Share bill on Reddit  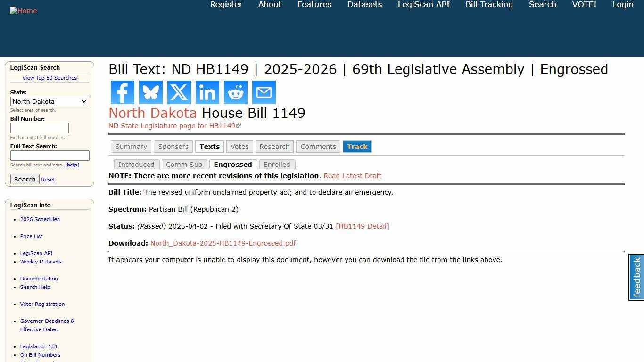point(235,92)
